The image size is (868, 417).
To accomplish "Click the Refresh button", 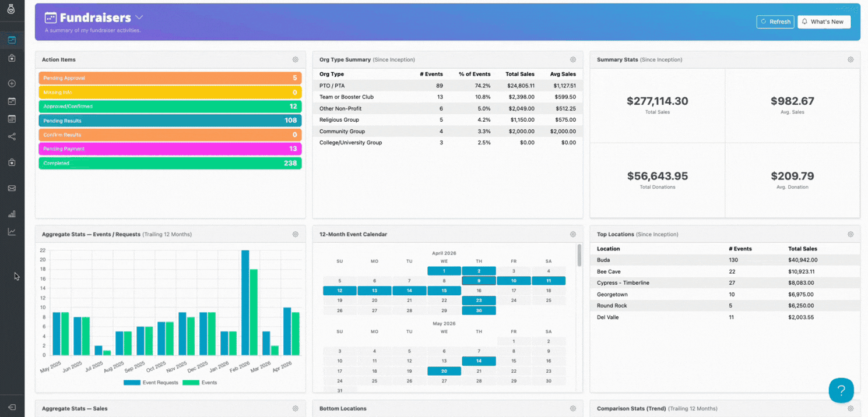I will coord(775,22).
